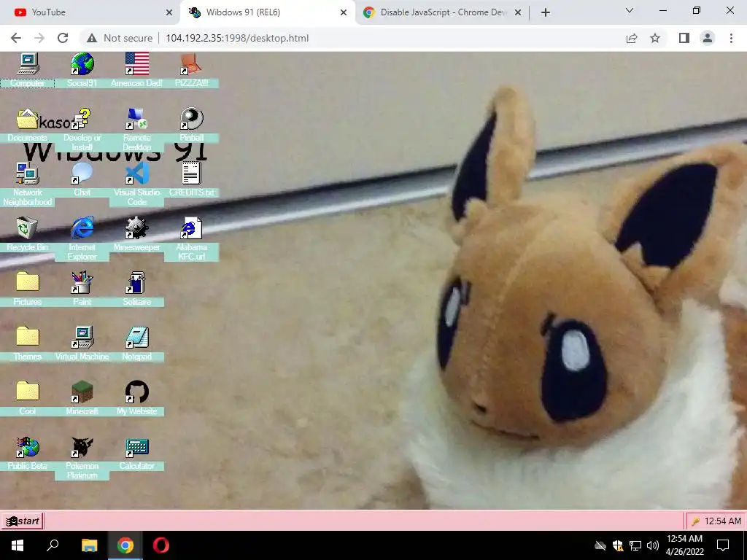This screenshot has width=747, height=560.
Task: Open the Develop or Install shortcut
Action: (x=82, y=119)
